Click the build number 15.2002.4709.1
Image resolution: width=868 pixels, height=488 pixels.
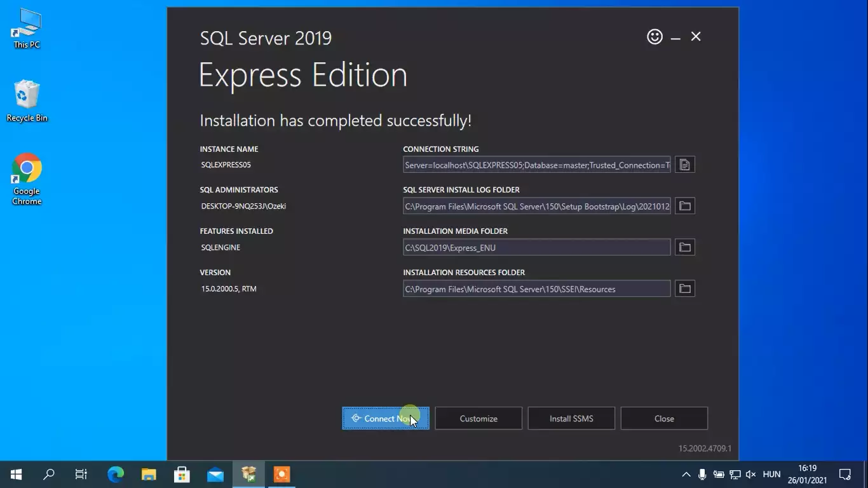tap(705, 448)
